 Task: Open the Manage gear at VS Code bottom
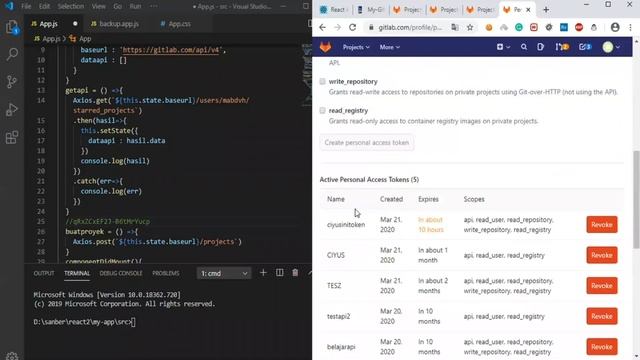12,356
